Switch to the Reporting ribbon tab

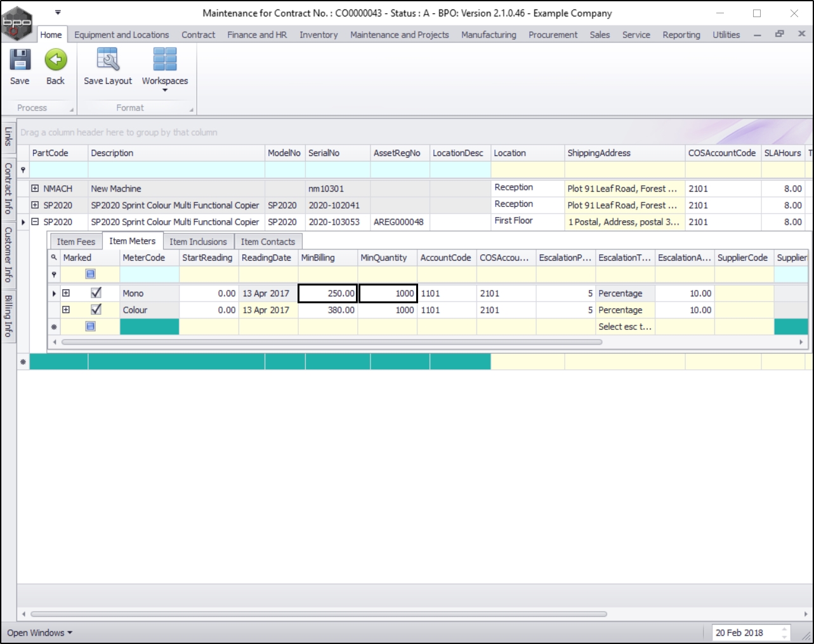[681, 35]
